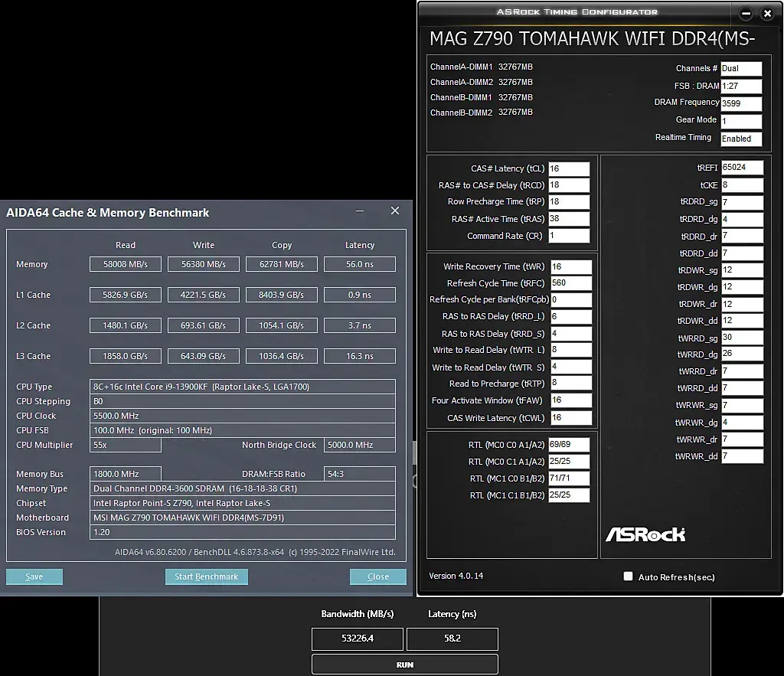Click the tCKE value field

pos(742,185)
